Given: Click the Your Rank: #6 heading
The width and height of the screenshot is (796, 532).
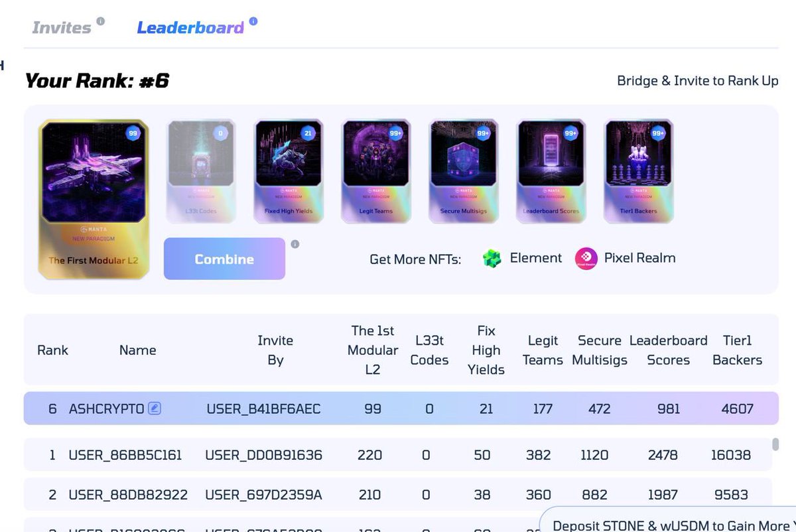Looking at the screenshot, I should (97, 81).
